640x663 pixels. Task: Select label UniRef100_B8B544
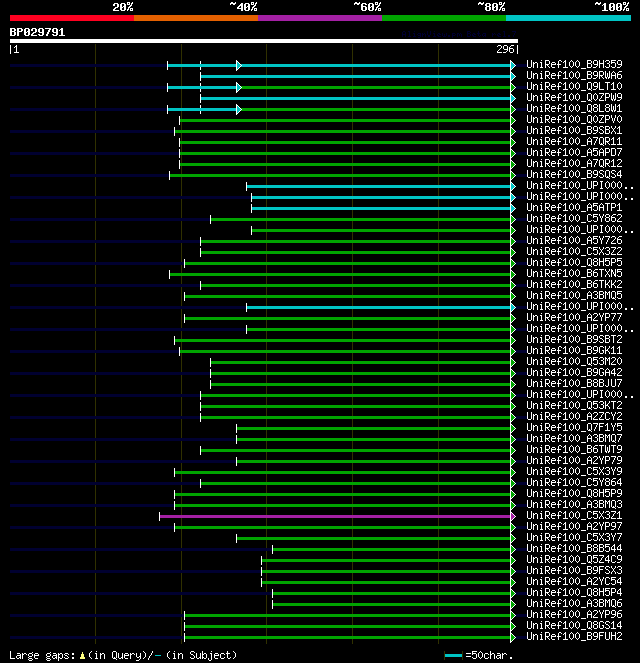click(574, 548)
